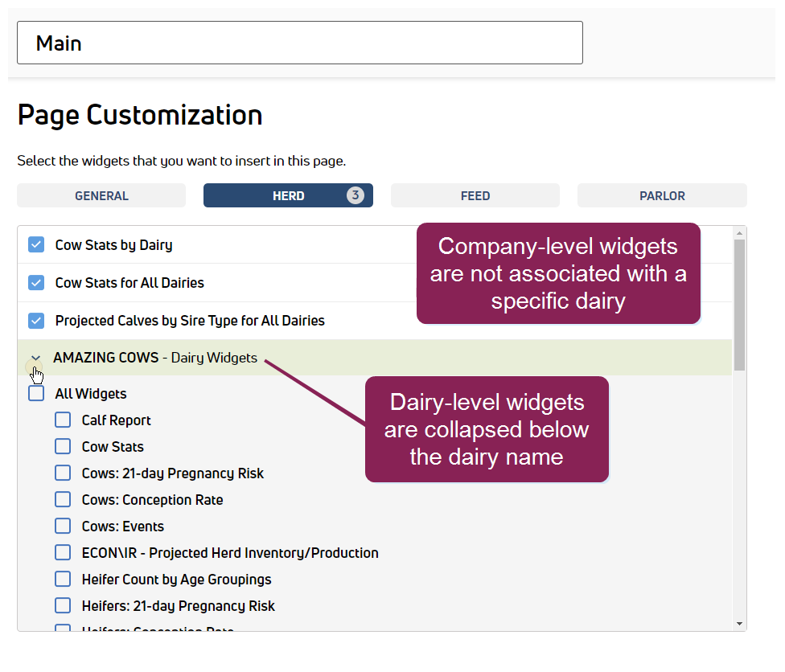Select the HERD tab

288,195
